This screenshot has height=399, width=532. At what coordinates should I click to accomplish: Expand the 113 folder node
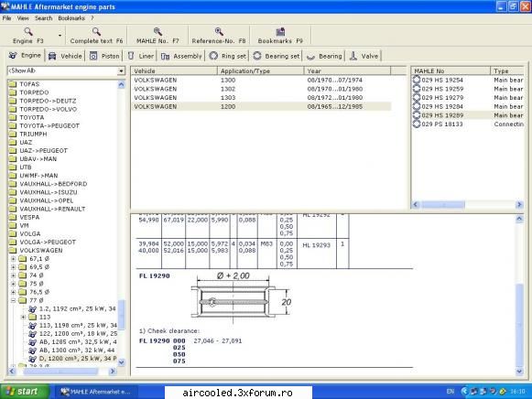click(23, 317)
